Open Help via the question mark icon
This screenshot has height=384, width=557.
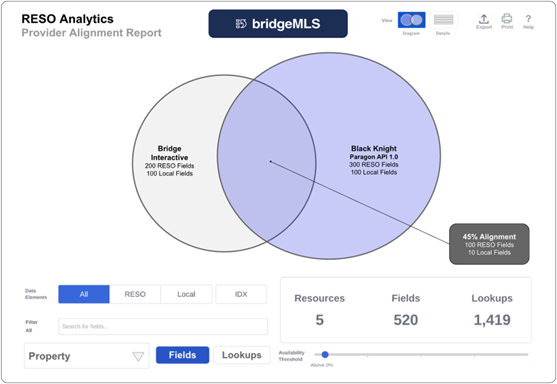coord(528,19)
